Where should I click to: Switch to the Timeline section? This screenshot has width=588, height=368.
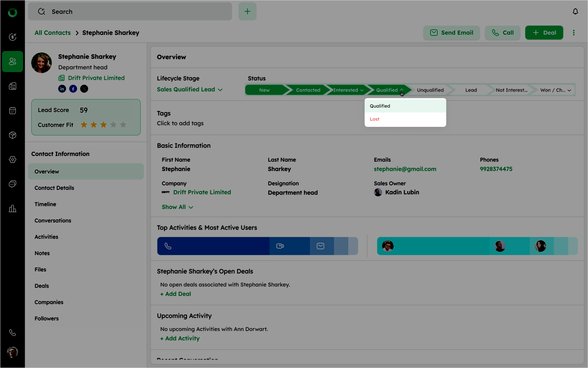pos(45,204)
